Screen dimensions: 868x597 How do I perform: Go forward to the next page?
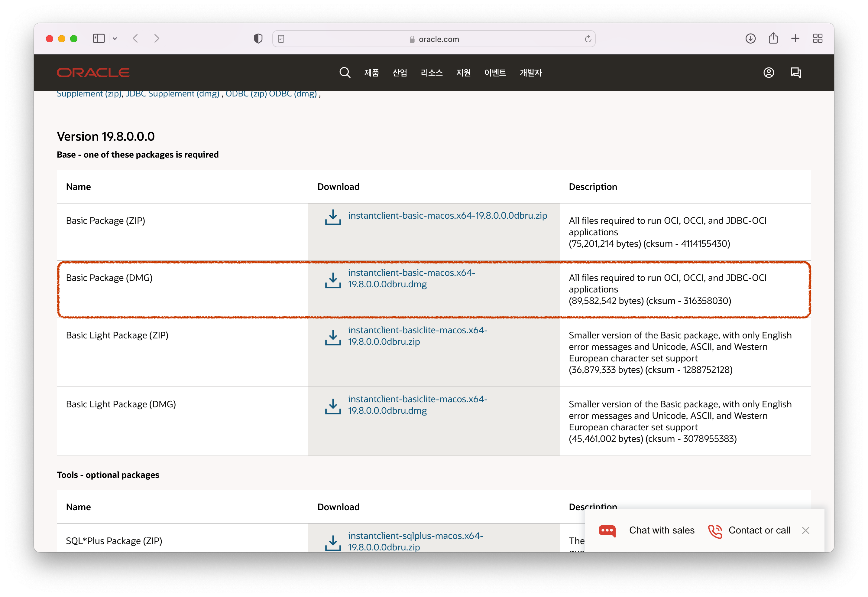click(157, 38)
